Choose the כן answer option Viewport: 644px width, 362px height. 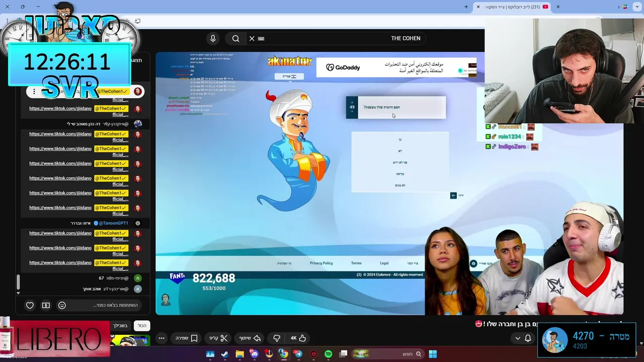pyautogui.click(x=400, y=139)
